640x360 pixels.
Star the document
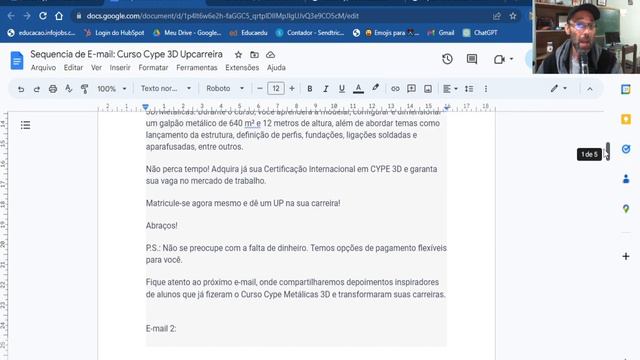click(x=238, y=54)
